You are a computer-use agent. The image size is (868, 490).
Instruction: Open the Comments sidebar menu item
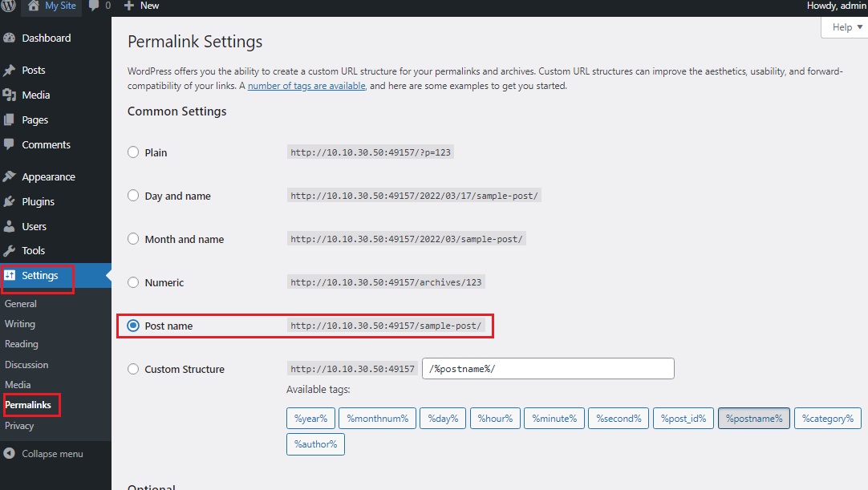tap(46, 144)
